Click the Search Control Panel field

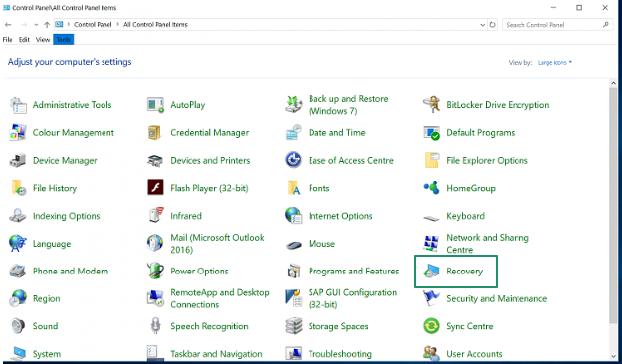pos(556,25)
